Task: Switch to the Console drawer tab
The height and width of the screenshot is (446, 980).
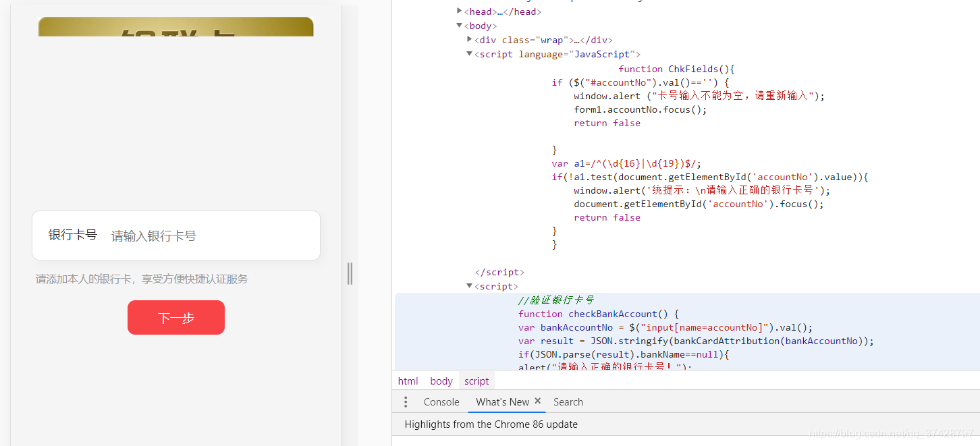Action: click(x=441, y=402)
